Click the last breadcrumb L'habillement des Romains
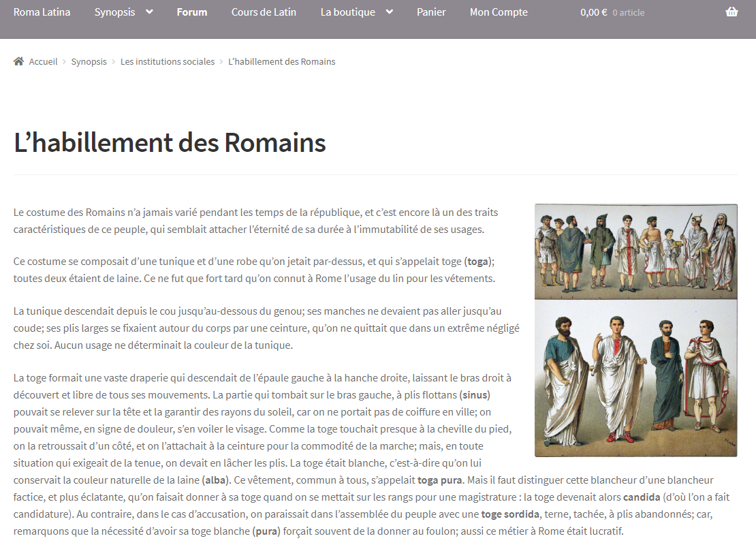Viewport: 756px width, 547px height. [x=281, y=61]
